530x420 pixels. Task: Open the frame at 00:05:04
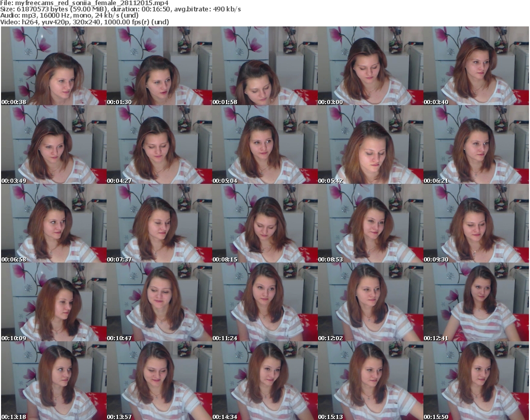(264, 144)
